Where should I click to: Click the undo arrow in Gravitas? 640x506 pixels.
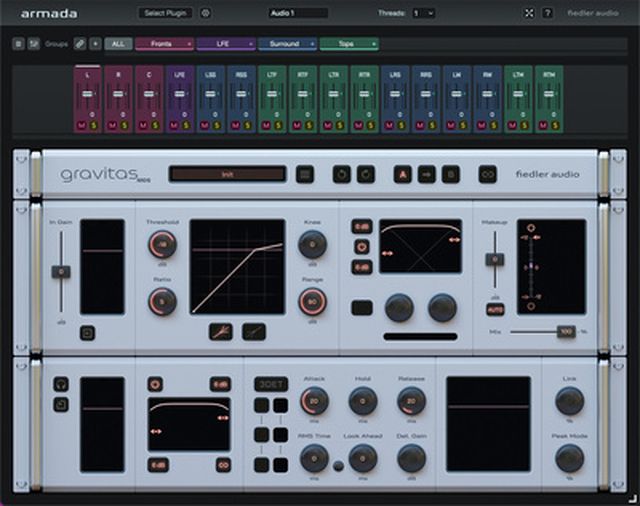point(342,175)
